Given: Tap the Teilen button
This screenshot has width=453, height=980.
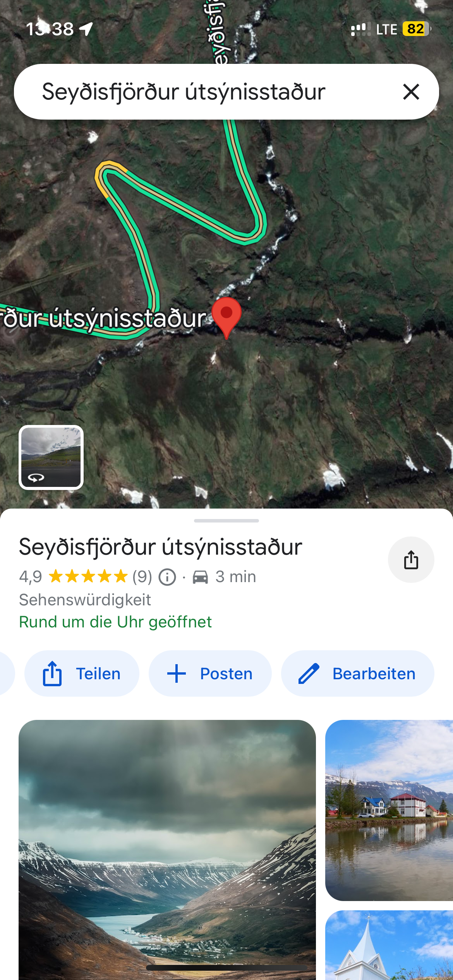Looking at the screenshot, I should 82,673.
